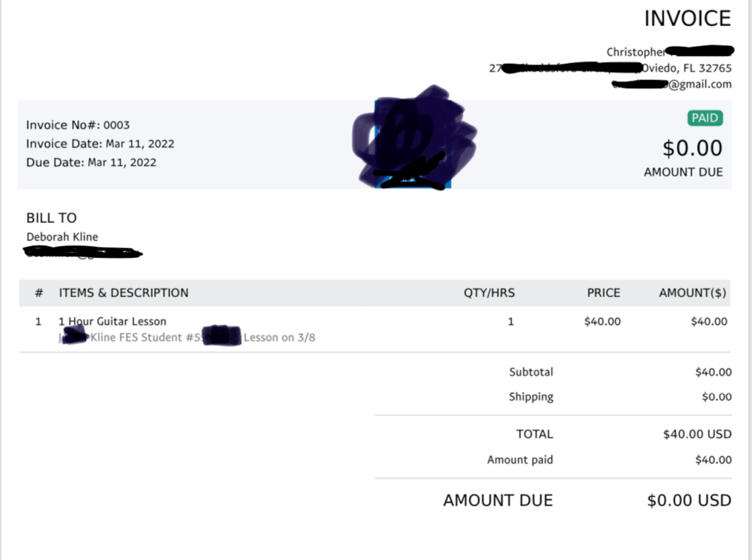Screen dimensions: 752x560
Task: Click the AMOUNT($) column header
Action: [x=692, y=292]
